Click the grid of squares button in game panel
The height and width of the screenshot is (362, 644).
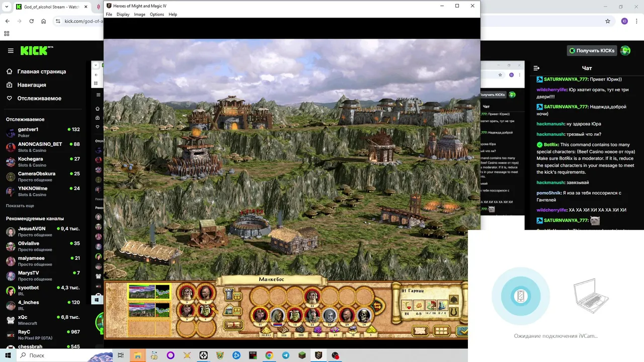(442, 331)
